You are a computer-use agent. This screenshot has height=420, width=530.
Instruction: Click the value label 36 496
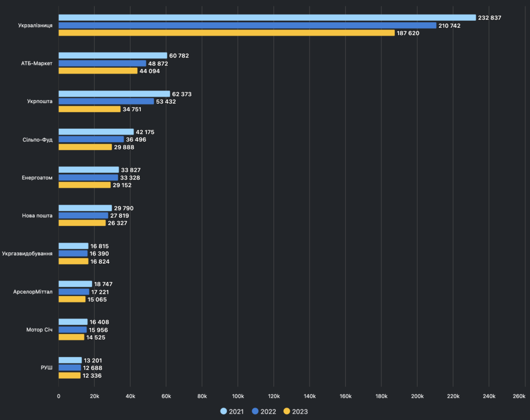pos(136,140)
